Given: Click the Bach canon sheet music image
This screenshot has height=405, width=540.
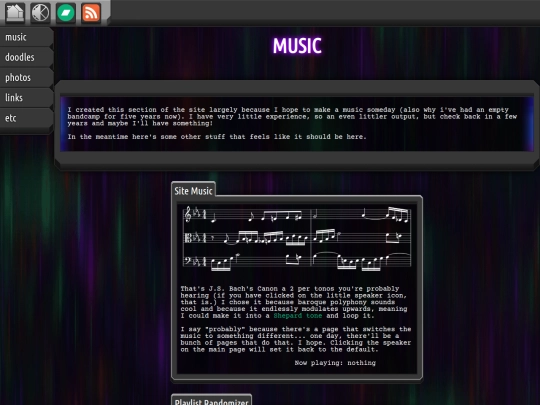Looking at the screenshot, I should point(297,238).
